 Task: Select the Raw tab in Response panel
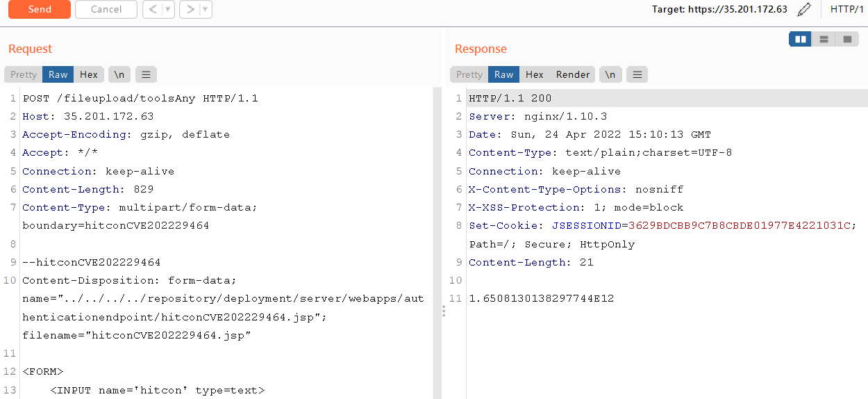point(503,74)
